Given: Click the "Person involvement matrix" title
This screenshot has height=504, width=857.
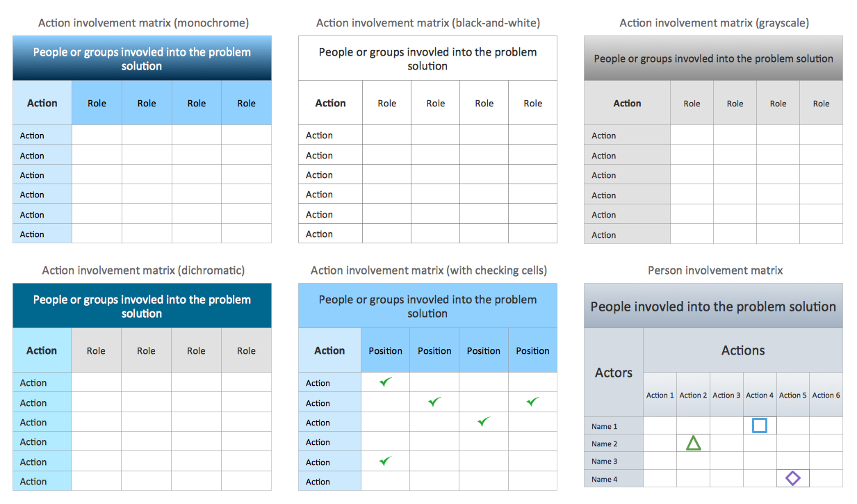Looking at the screenshot, I should (x=715, y=270).
